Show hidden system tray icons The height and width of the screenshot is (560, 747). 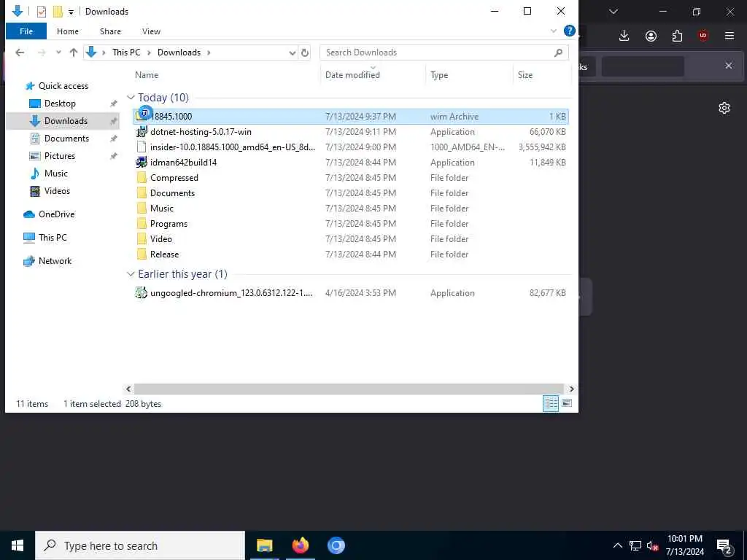(617, 545)
